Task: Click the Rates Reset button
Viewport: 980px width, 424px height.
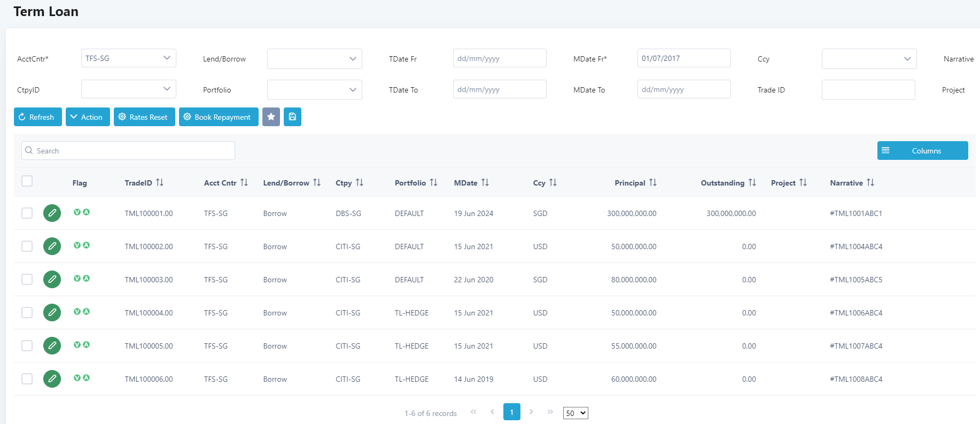Action: click(144, 117)
